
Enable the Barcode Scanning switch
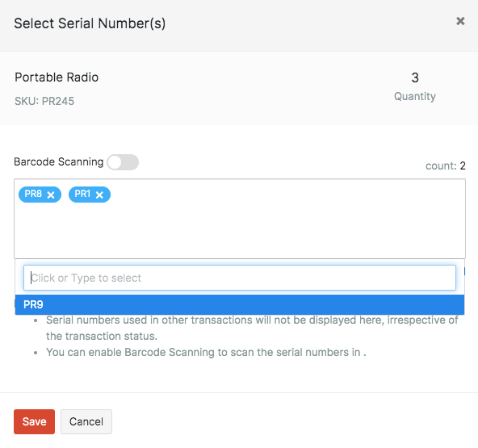(123, 162)
